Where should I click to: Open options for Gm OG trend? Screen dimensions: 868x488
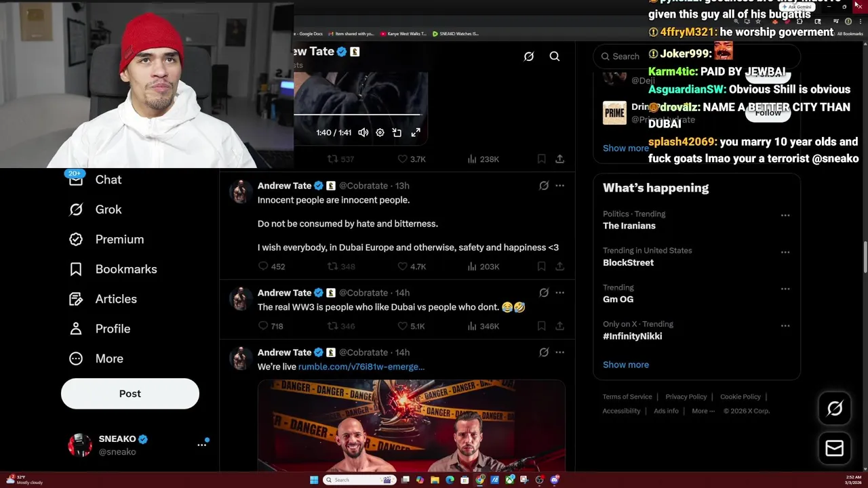785,289
